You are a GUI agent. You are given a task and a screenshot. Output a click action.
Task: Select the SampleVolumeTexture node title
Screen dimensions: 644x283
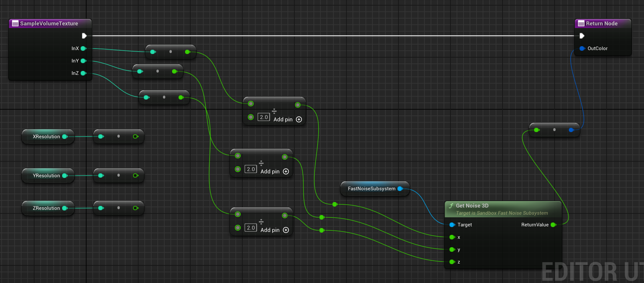click(49, 23)
